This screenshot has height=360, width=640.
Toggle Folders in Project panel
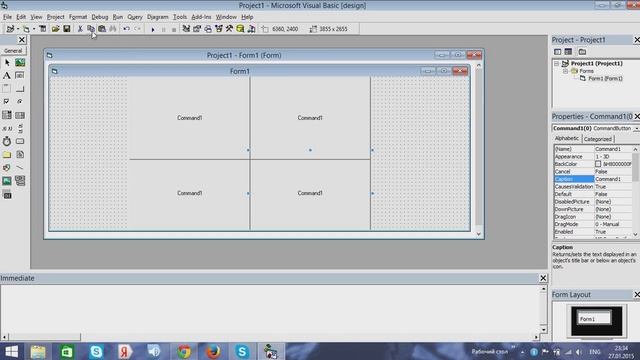582,52
